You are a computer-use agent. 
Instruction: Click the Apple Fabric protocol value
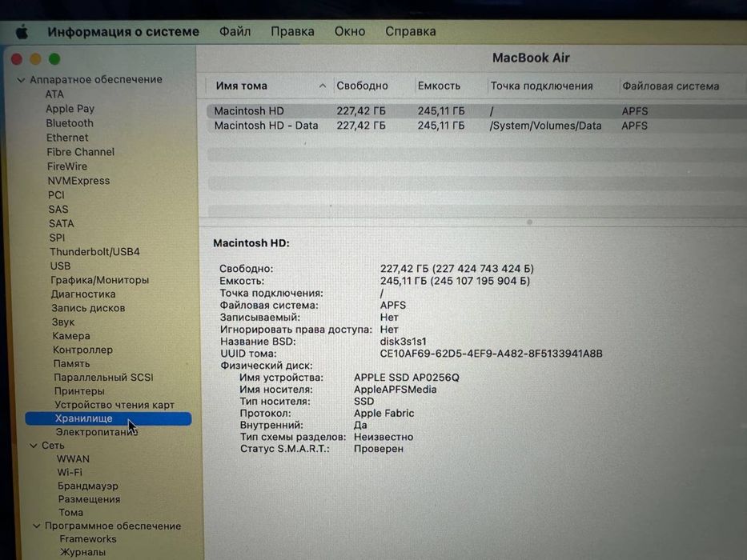(x=384, y=413)
